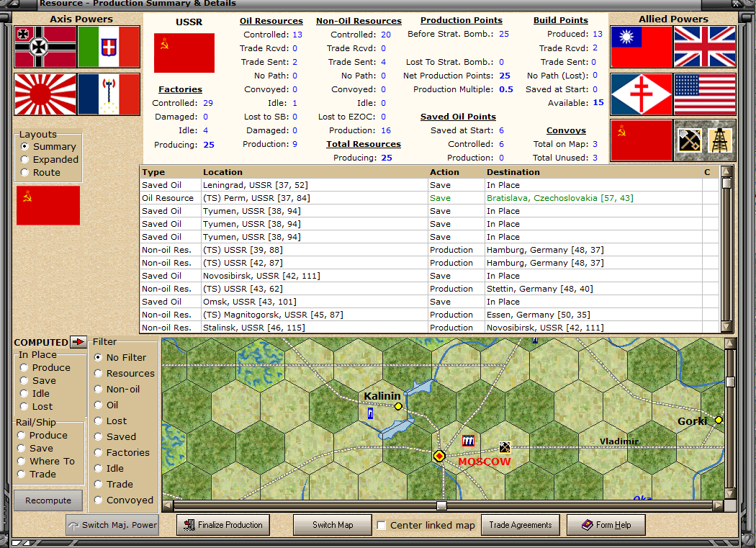Select the Leningrad Saved Oil row
The width and height of the screenshot is (756, 548).
(430, 185)
